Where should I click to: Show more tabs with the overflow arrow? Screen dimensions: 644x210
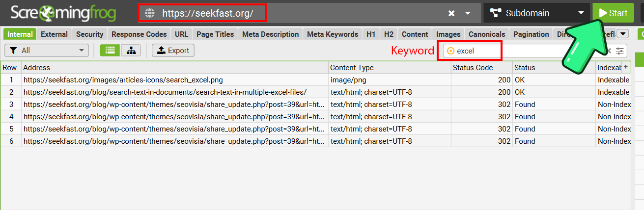(x=623, y=34)
